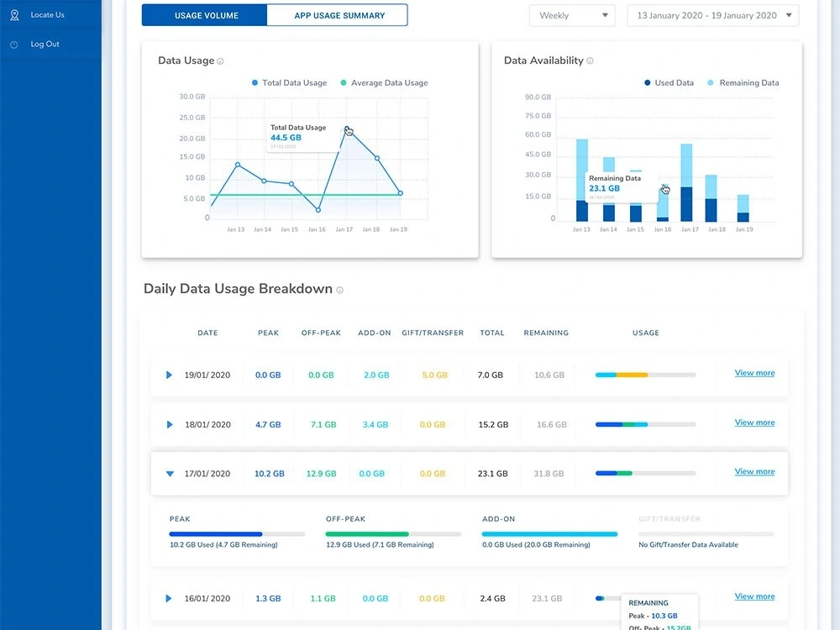
Task: Open View more for 19/01/2020
Action: (754, 373)
